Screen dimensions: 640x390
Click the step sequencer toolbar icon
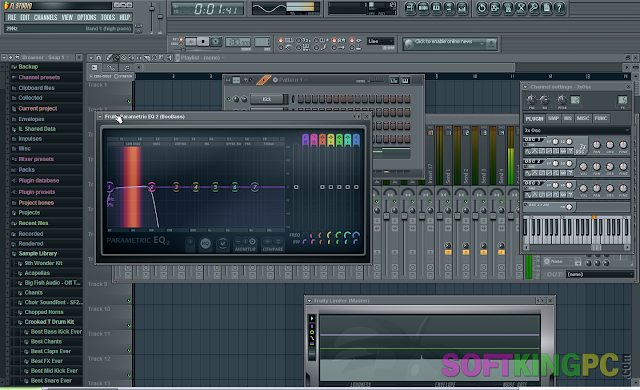click(423, 8)
